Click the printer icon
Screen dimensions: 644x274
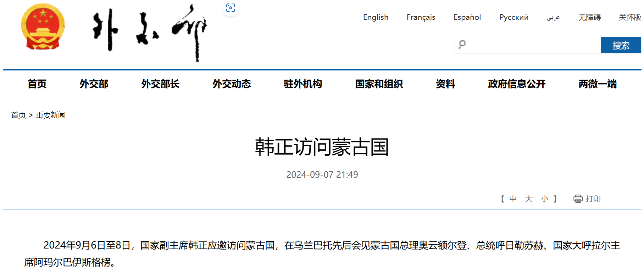578,199
